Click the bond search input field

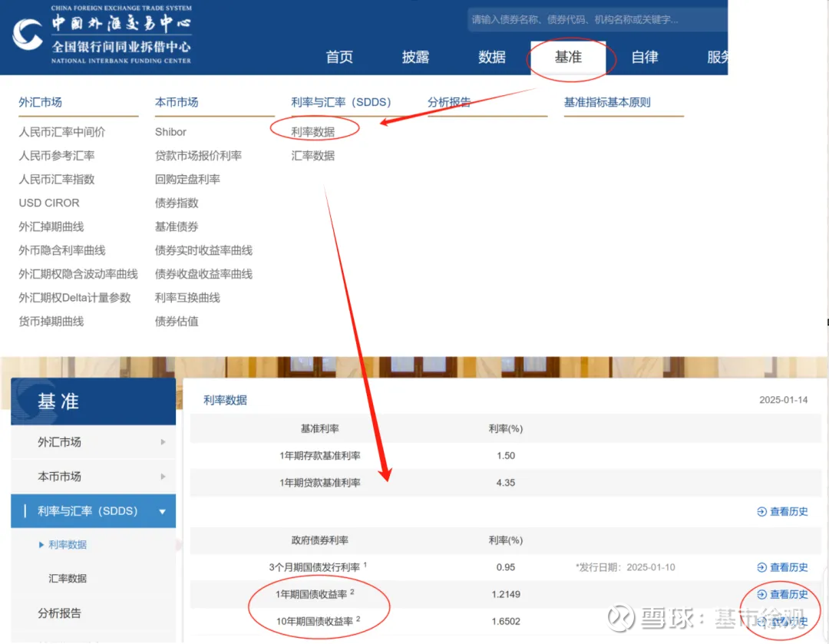pos(597,20)
